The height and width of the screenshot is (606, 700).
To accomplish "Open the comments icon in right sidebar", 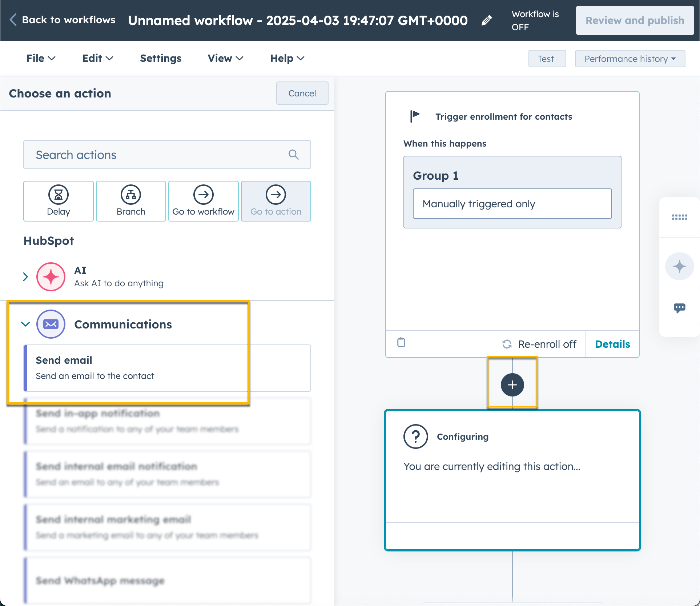I will coord(679,308).
